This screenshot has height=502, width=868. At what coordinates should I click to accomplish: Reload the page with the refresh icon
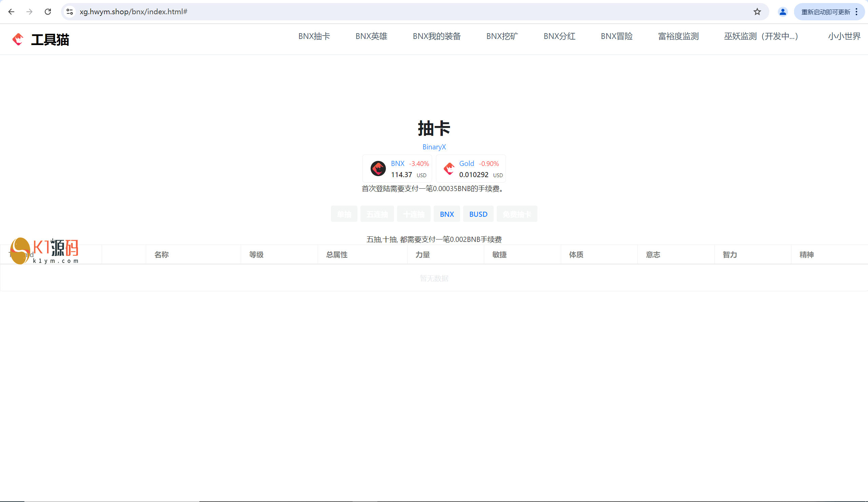(x=48, y=12)
